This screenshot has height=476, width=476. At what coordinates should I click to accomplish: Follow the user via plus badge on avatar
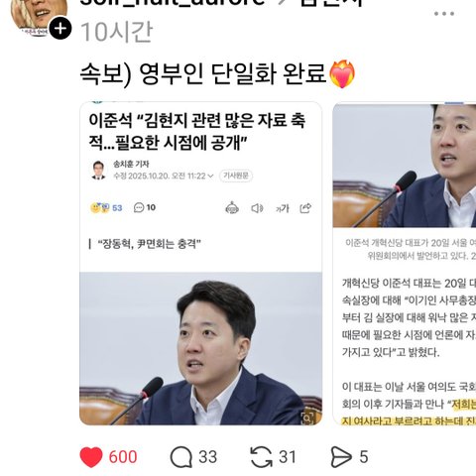(60, 29)
